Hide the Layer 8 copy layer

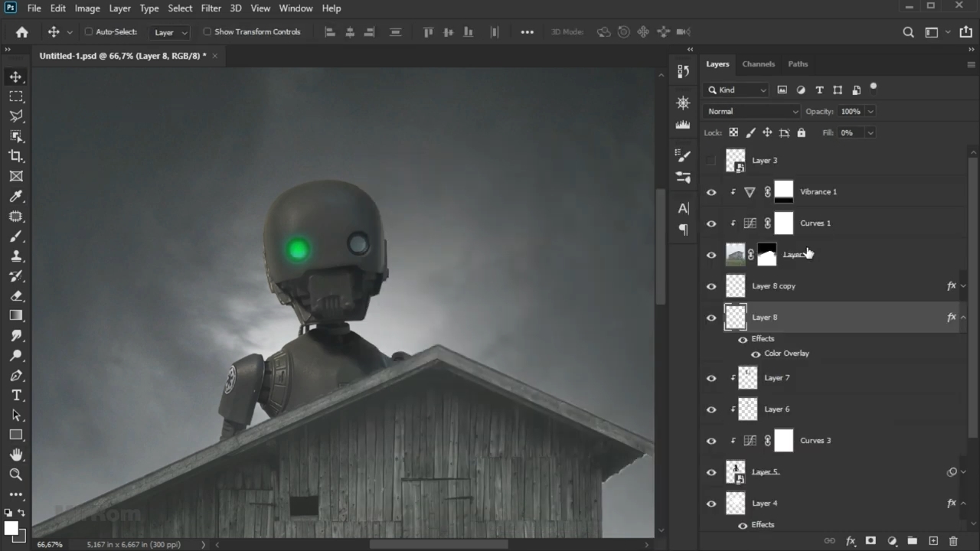tap(711, 286)
